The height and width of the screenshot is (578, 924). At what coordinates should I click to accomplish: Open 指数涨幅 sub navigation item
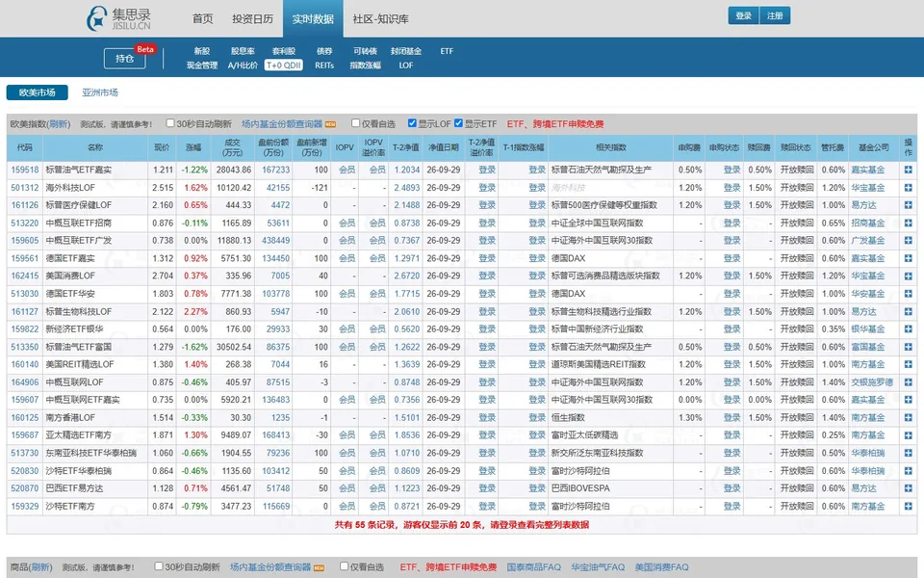[366, 66]
